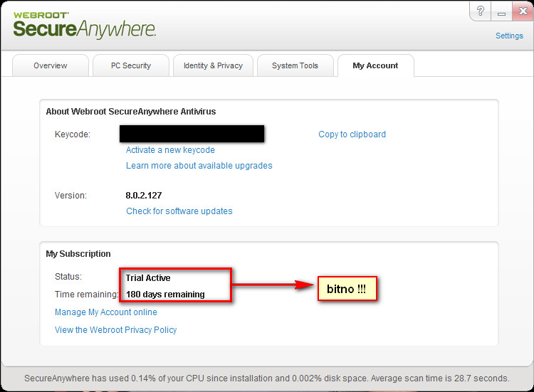This screenshot has width=534, height=392.
Task: Select the My Account tab
Action: 376,65
